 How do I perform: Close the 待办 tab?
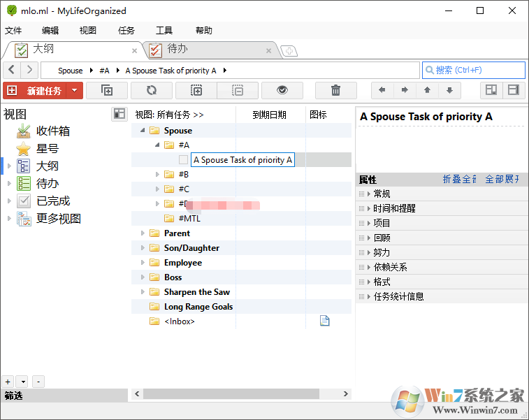pos(268,51)
